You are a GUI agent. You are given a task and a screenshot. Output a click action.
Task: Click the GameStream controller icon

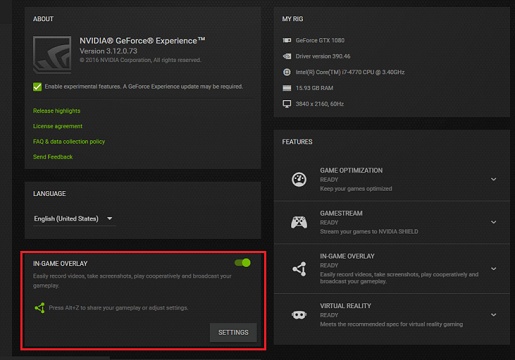299,222
